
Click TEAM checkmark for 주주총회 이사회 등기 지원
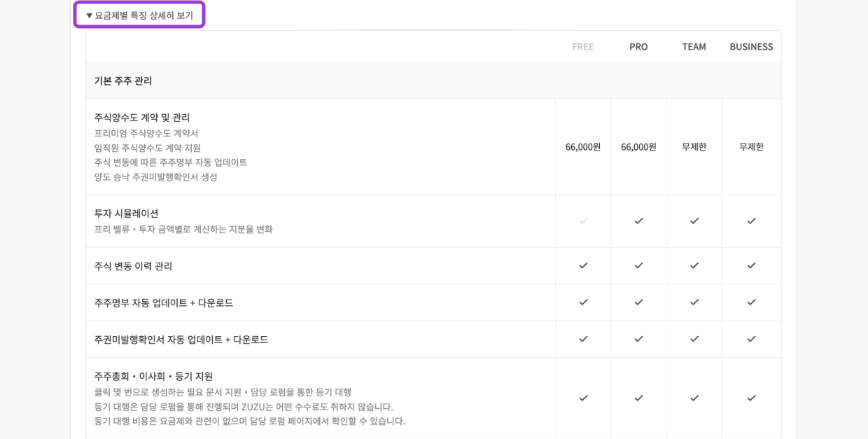click(x=694, y=398)
